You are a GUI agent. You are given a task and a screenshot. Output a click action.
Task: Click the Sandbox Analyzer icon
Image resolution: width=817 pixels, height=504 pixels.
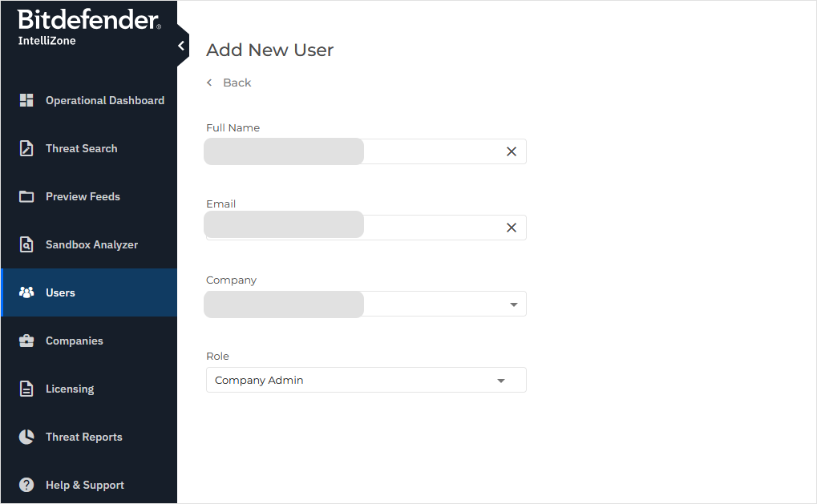point(26,244)
